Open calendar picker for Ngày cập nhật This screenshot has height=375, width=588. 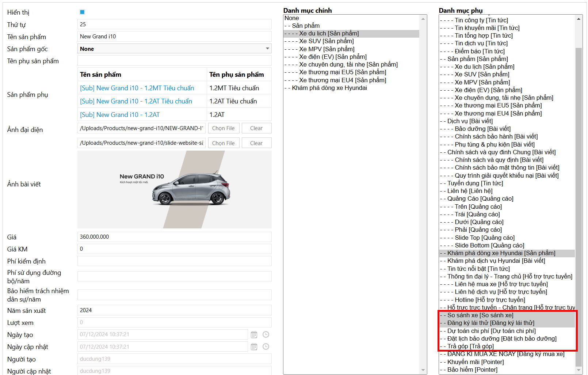pos(254,347)
